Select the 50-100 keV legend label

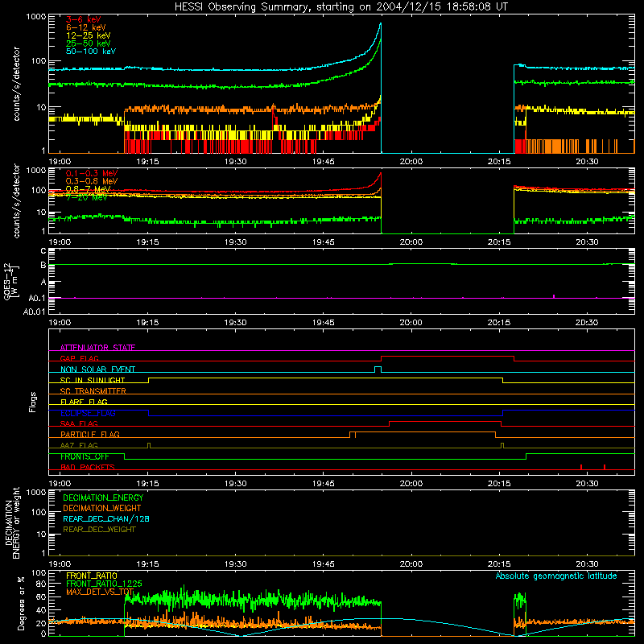pyautogui.click(x=91, y=52)
